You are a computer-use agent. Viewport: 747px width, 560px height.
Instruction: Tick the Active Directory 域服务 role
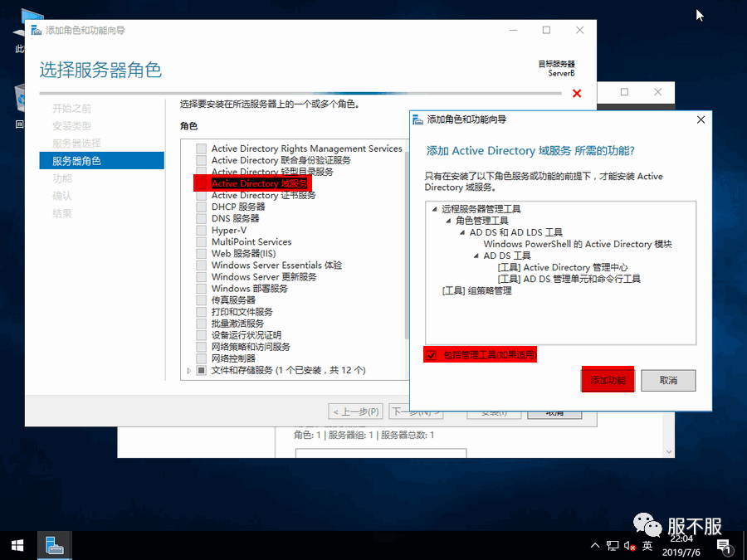(x=202, y=183)
